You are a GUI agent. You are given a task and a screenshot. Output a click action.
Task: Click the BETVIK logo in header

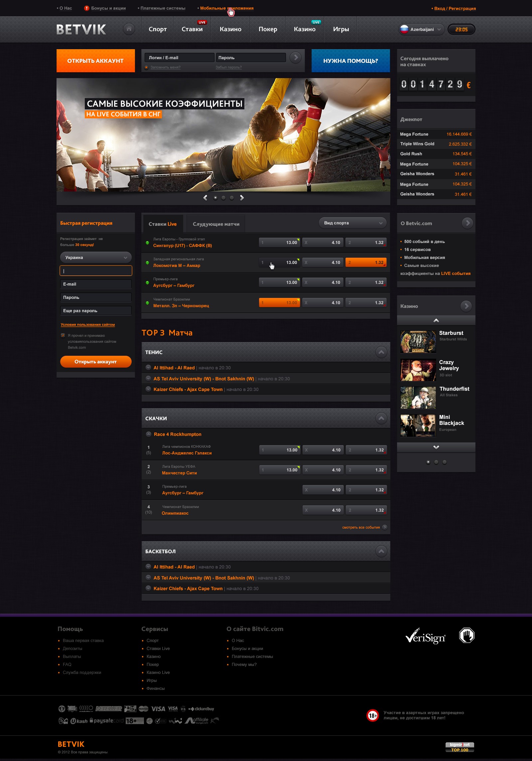[81, 29]
